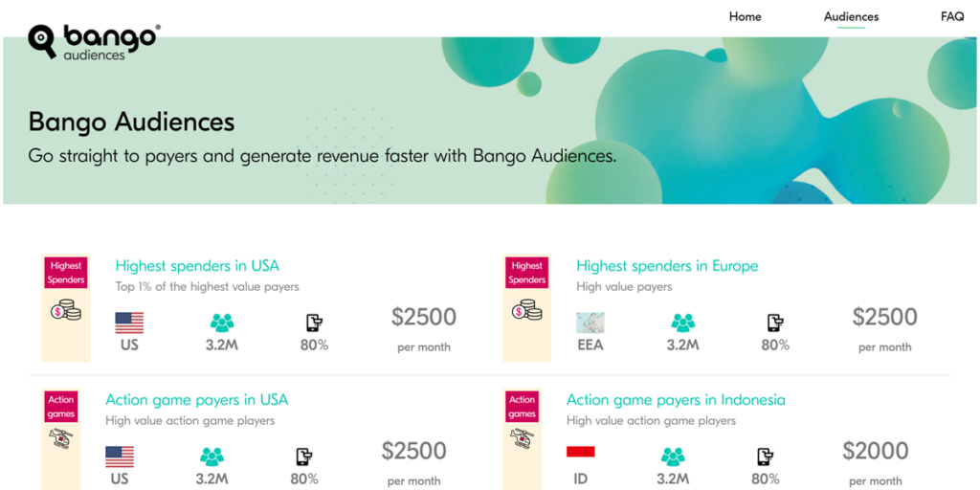Click mobile payment icon in Action game USA card
The image size is (980, 490).
coord(304,457)
